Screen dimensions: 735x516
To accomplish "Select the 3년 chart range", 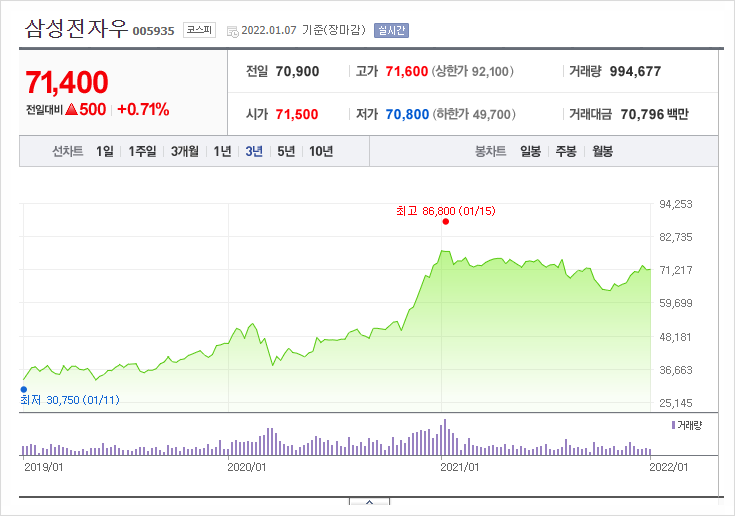I will click(x=254, y=151).
